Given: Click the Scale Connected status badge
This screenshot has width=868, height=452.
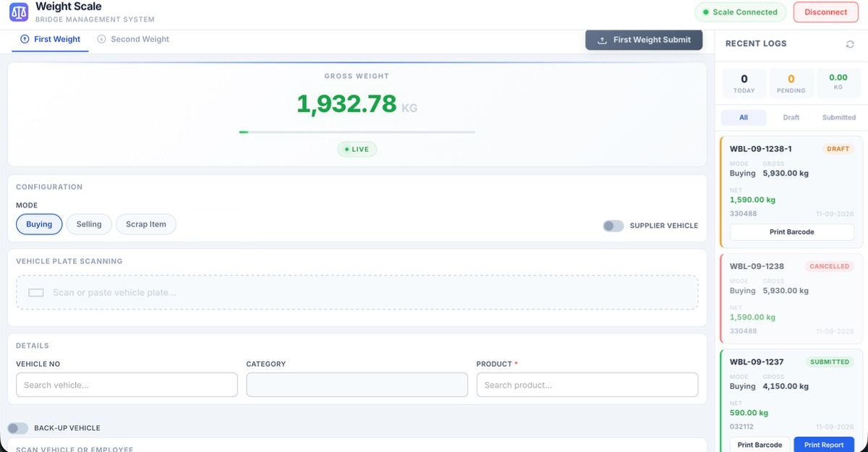Looking at the screenshot, I should pos(741,12).
